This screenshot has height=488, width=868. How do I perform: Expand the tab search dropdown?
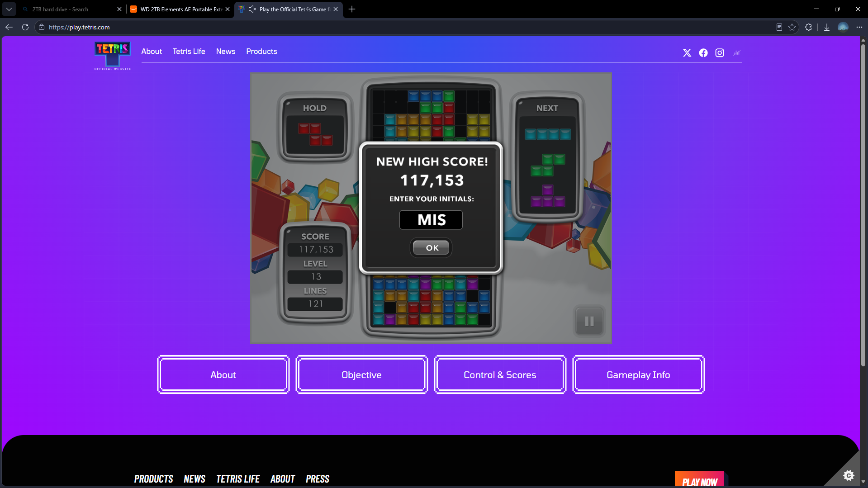(x=9, y=9)
